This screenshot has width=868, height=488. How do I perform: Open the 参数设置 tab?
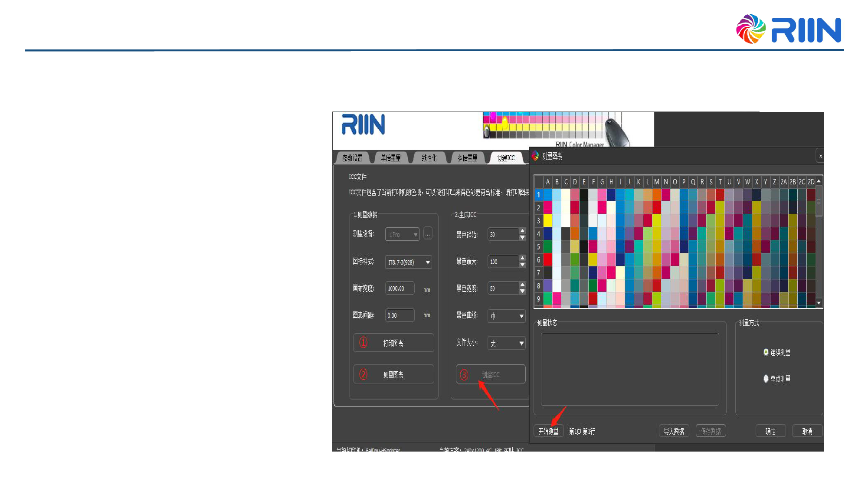(352, 158)
